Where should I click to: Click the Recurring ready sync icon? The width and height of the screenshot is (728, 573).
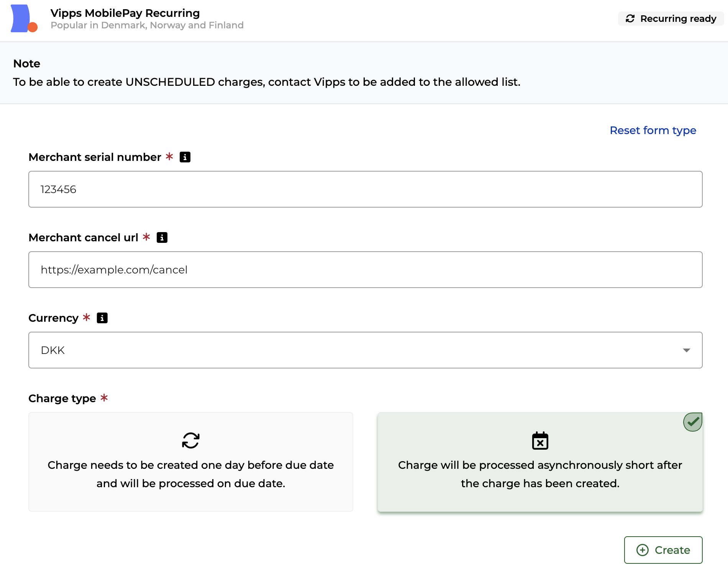point(630,19)
